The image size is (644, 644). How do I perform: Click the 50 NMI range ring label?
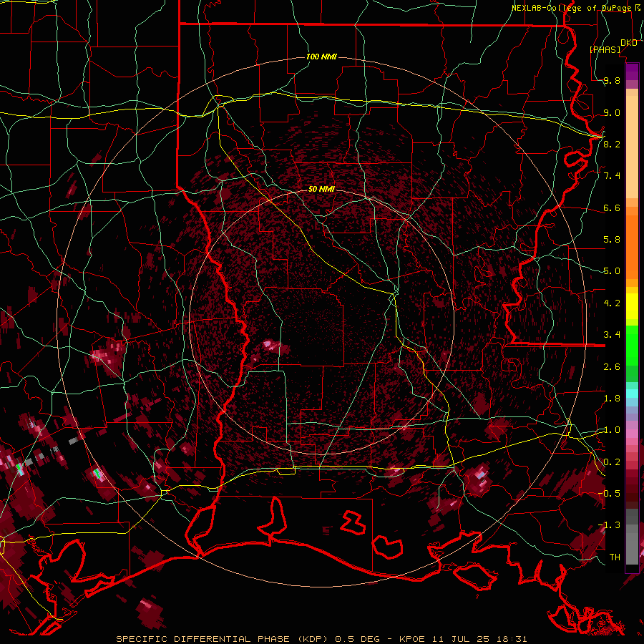pos(321,189)
